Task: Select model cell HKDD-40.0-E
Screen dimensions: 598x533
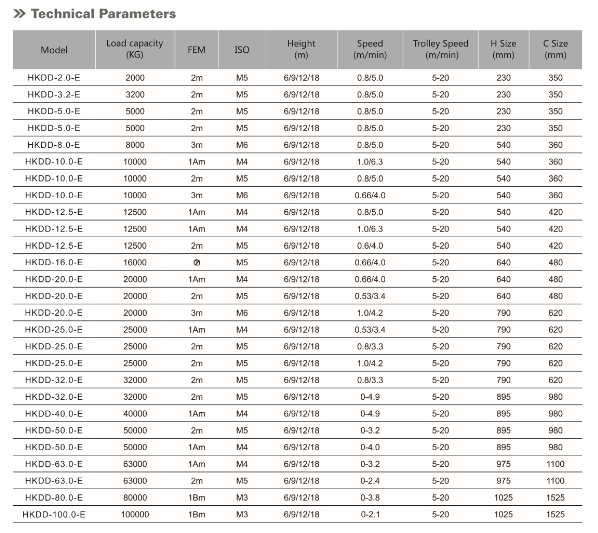Action: point(54,414)
